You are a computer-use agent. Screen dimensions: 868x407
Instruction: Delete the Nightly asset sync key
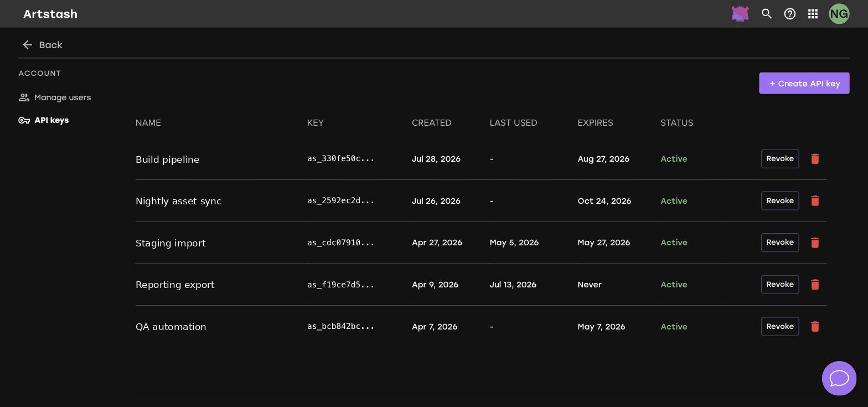click(815, 200)
